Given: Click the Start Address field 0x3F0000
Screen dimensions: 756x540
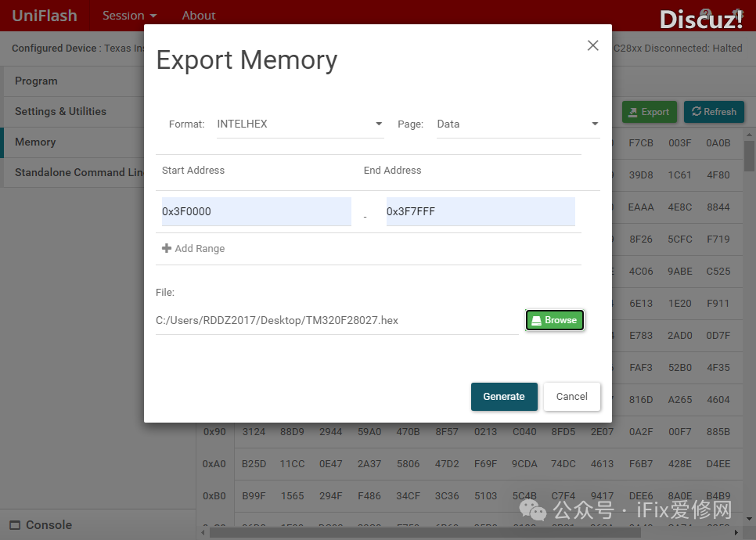Looking at the screenshot, I should point(256,211).
